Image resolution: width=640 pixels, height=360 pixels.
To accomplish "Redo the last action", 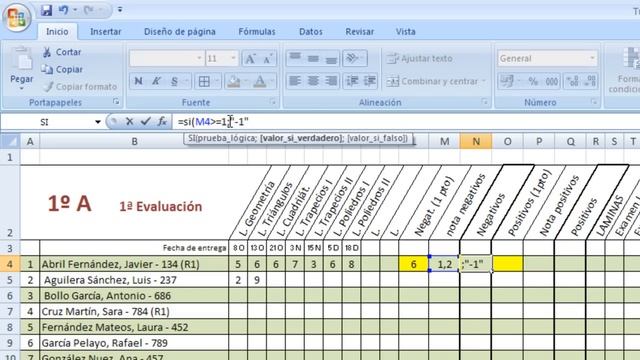I will point(89,10).
